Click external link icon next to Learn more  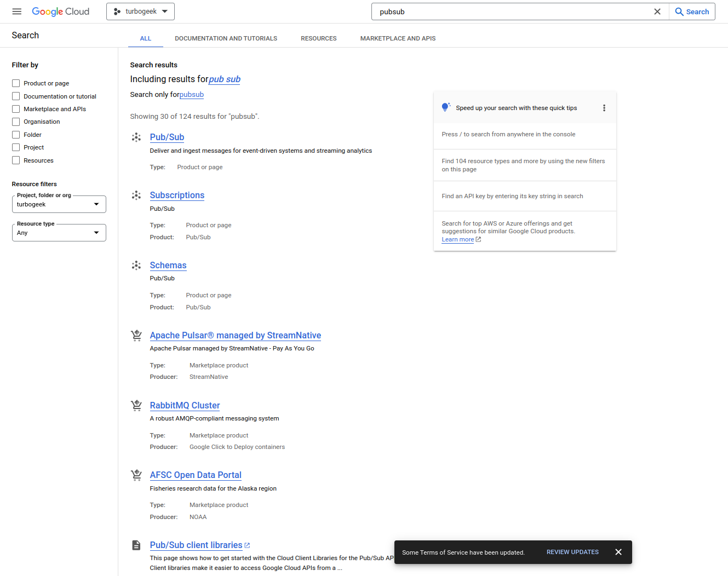pos(478,239)
